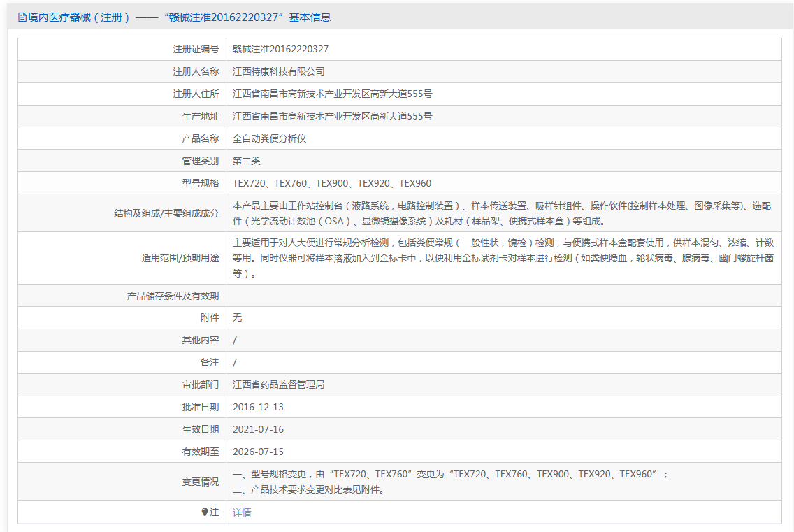
Task: Click the 结构及组成 description text
Action: pyautogui.click(x=502, y=213)
